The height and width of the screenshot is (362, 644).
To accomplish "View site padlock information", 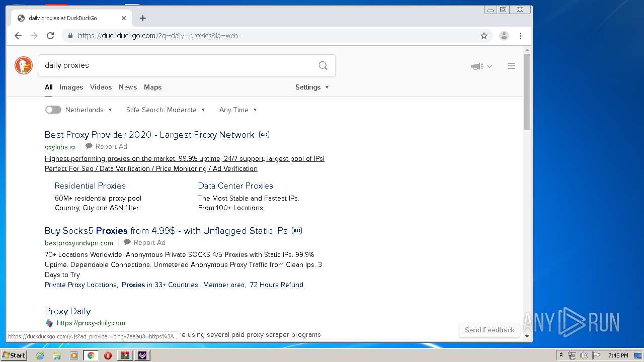I will [70, 36].
